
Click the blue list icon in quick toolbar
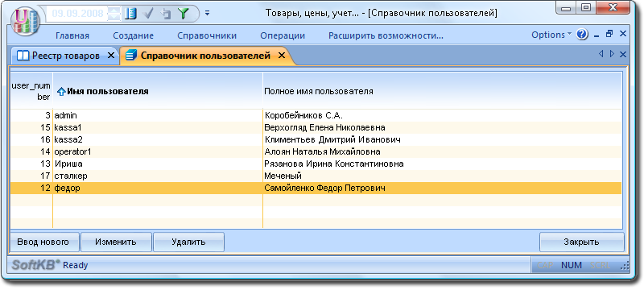coord(130,14)
